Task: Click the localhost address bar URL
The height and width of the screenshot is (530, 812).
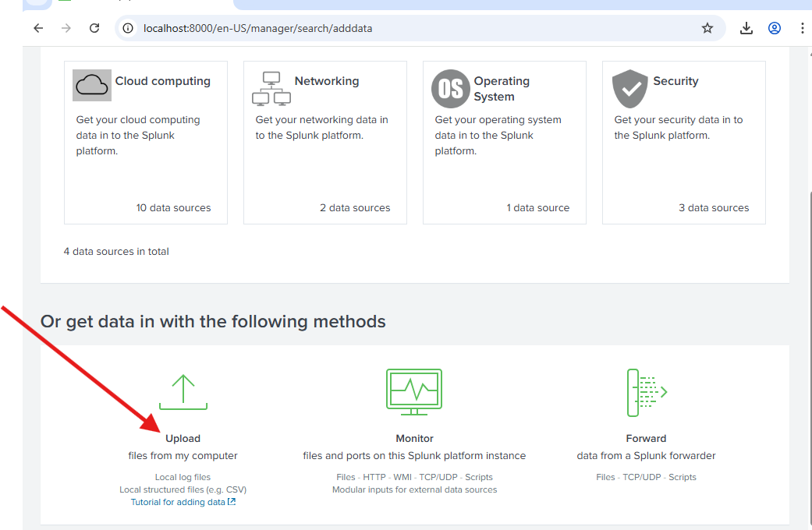Action: point(257,28)
